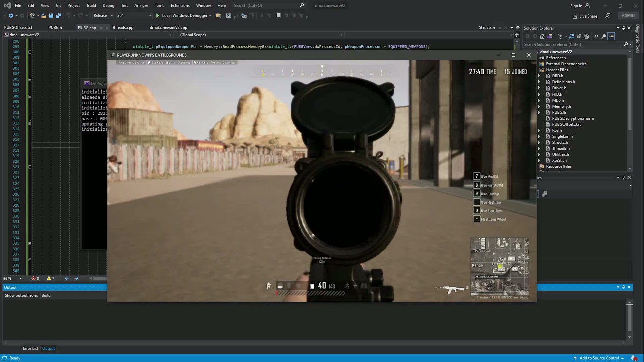Switch to the Threads.cpp tab

[123, 28]
